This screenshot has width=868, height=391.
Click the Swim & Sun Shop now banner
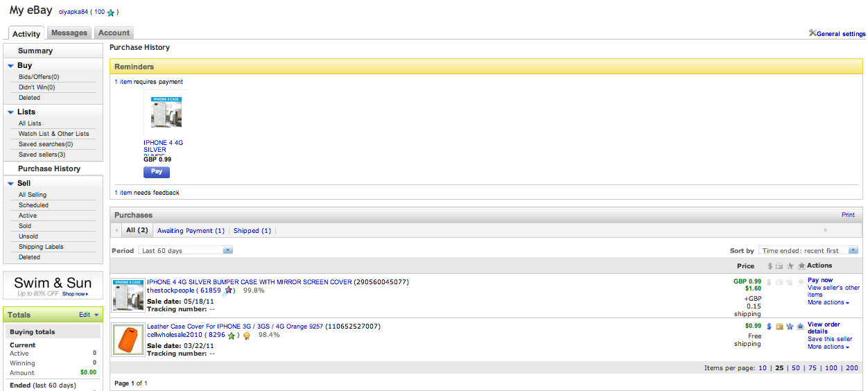click(x=53, y=286)
